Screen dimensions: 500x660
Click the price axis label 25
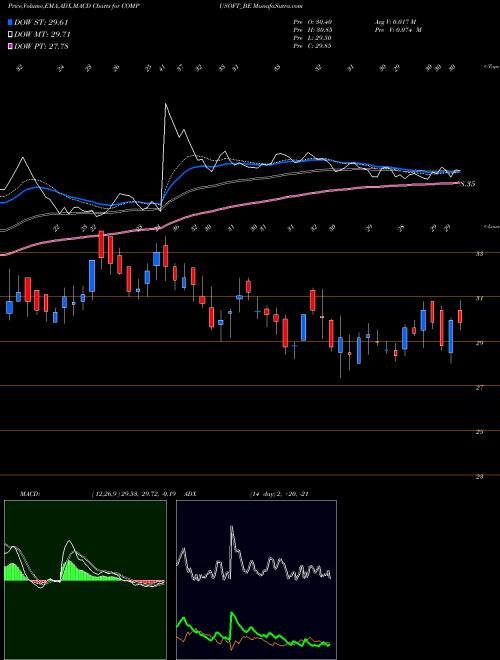(x=479, y=432)
